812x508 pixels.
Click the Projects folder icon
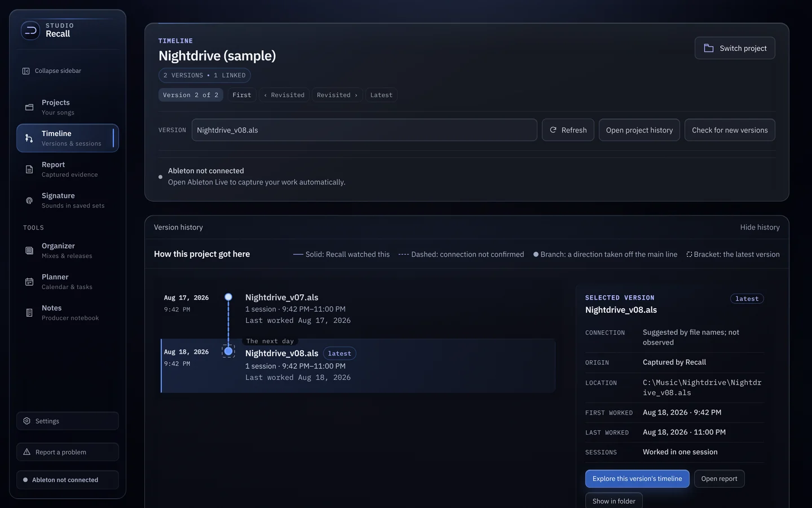point(29,107)
